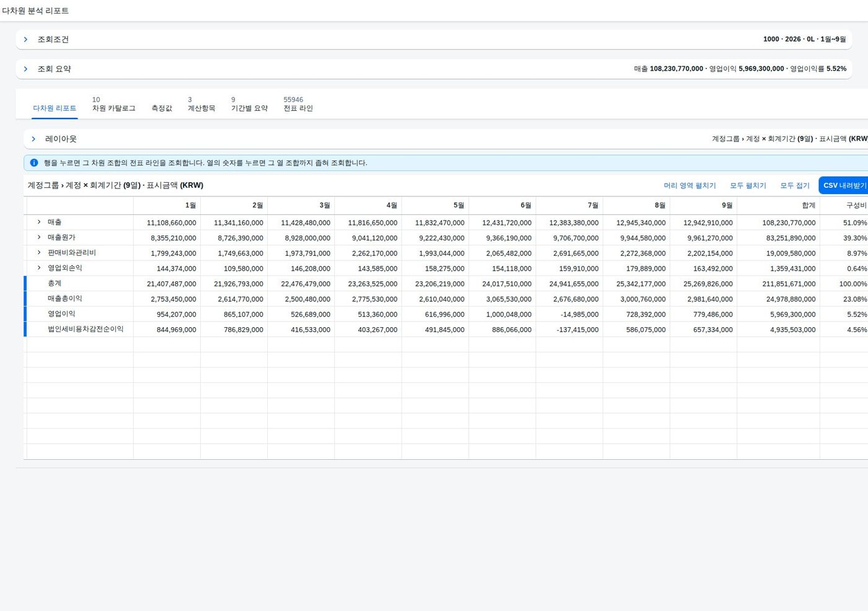Click the 법인세비용차감전순이익 2월 value 786,829,000
The image size is (868, 611).
[x=244, y=330]
